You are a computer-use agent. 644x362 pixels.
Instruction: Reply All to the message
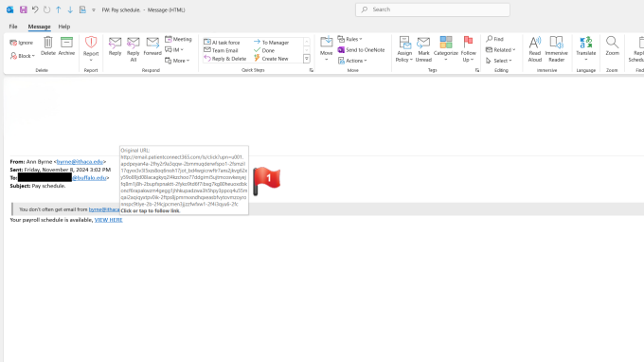point(134,49)
